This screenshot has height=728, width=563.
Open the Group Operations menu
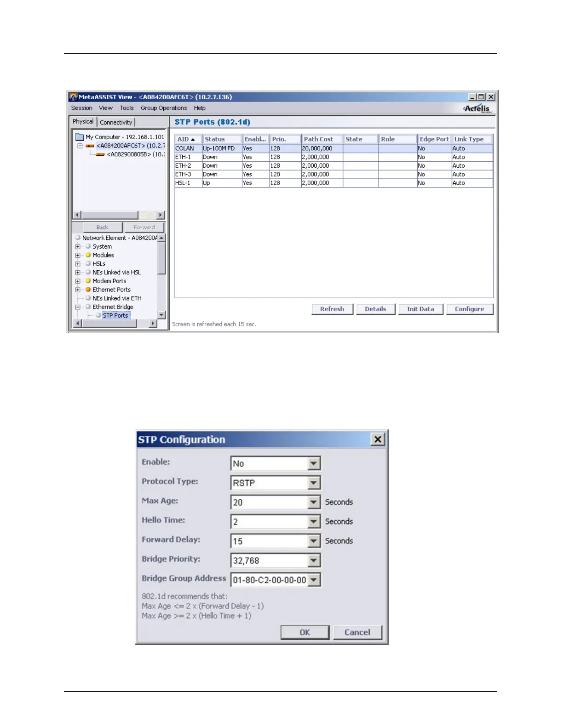tap(164, 108)
